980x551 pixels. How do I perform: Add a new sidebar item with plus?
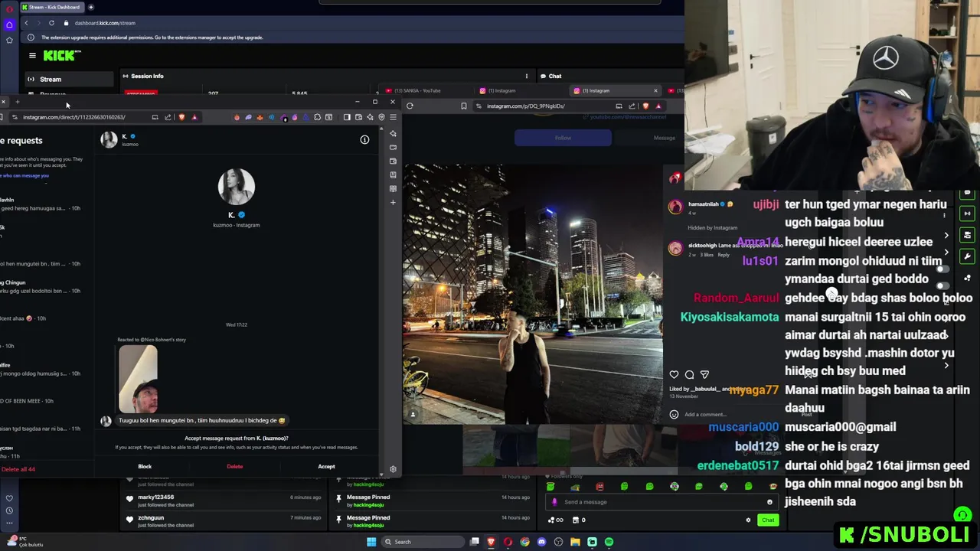[393, 202]
